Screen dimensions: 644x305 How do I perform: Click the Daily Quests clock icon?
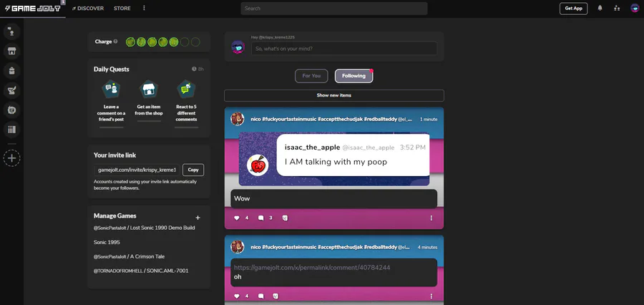click(194, 69)
